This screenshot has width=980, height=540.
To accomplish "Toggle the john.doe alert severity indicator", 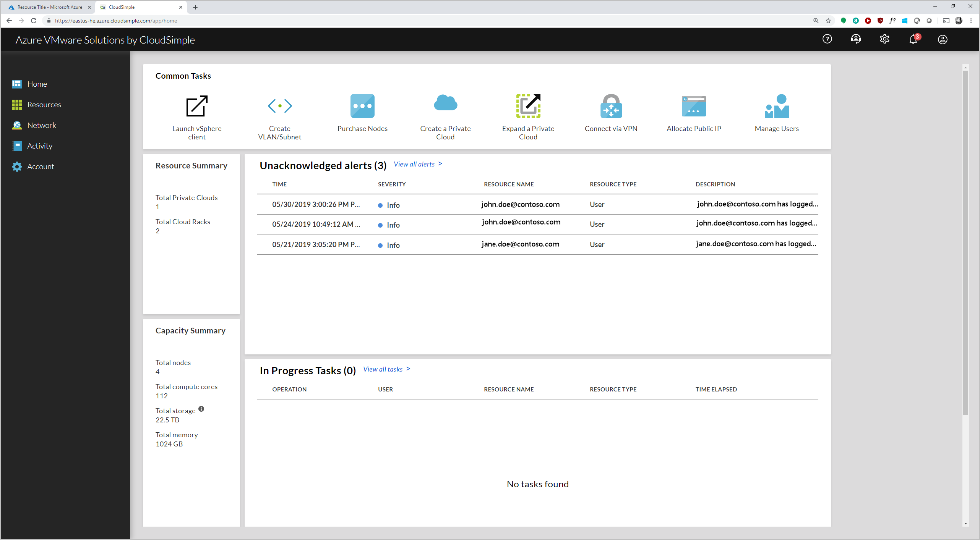I will coord(381,204).
